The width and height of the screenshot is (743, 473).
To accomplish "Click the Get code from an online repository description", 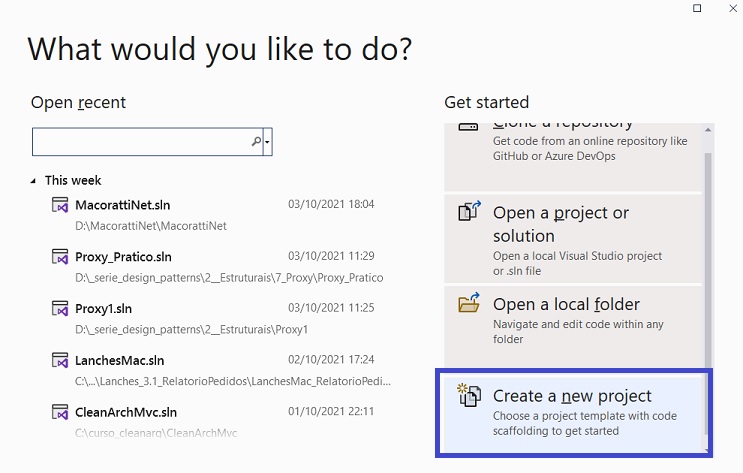I will [590, 148].
